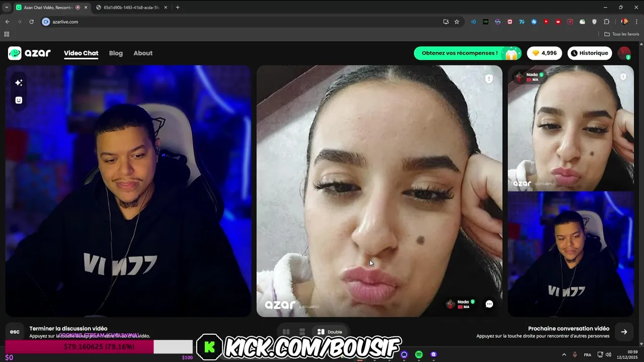The image size is (644, 362).
Task: Open the blue sound-wave extension
Action: point(473,22)
